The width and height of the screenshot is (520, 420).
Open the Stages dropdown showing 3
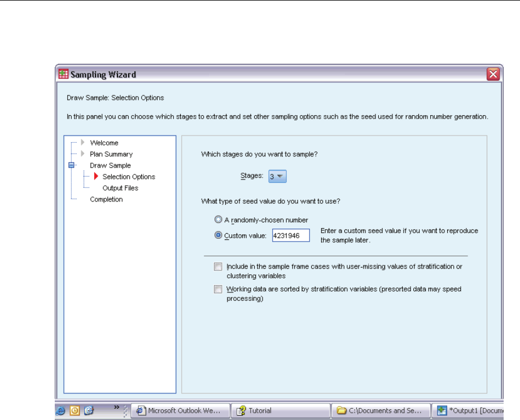(x=278, y=176)
